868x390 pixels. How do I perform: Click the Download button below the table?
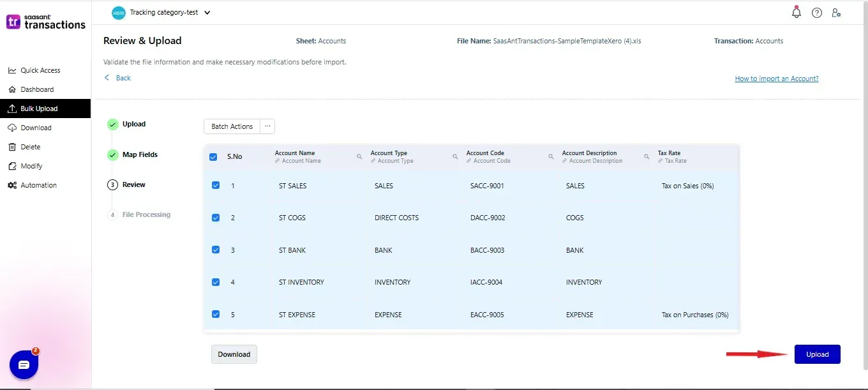234,354
